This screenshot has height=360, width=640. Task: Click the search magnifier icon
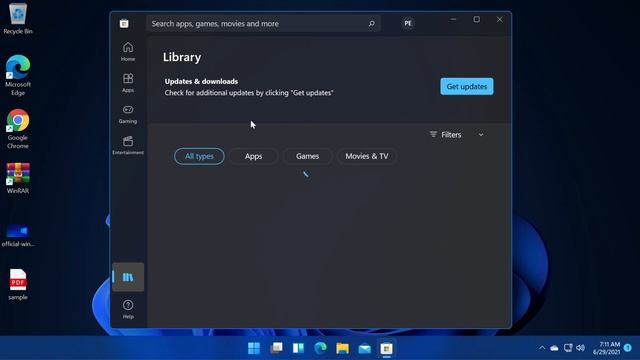371,24
